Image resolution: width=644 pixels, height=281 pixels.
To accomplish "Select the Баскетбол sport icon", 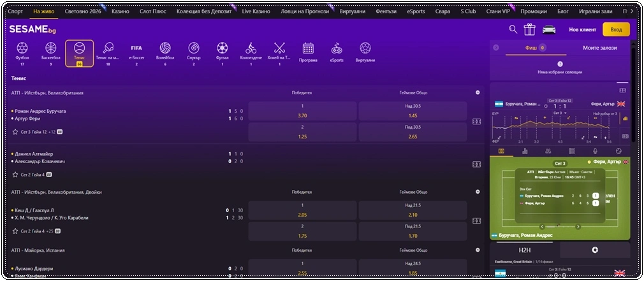I will click(51, 53).
